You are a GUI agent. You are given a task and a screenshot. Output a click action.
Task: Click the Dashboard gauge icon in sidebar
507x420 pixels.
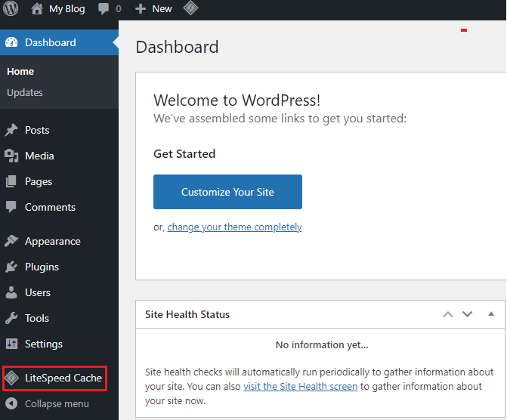11,42
